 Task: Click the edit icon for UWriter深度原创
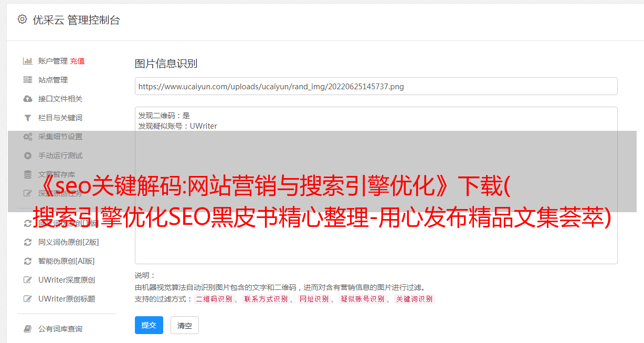(28, 280)
